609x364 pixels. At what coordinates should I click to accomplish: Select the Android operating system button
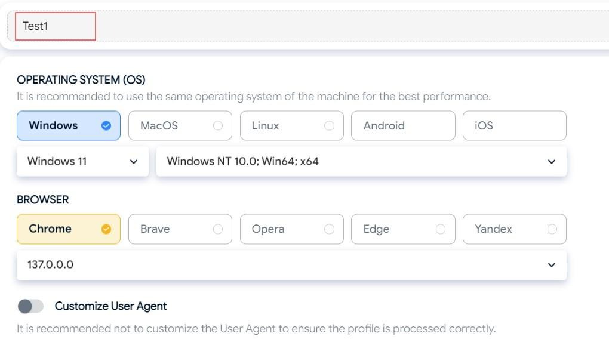(402, 125)
